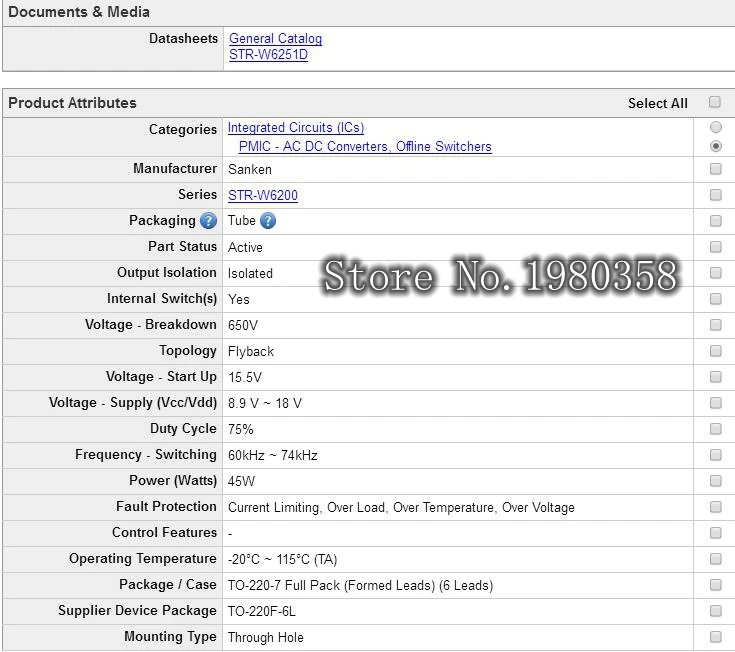Tick the Voltage - Supply (Vcc/Vdd) checkbox
Screen dimensions: 735x652
(x=715, y=403)
